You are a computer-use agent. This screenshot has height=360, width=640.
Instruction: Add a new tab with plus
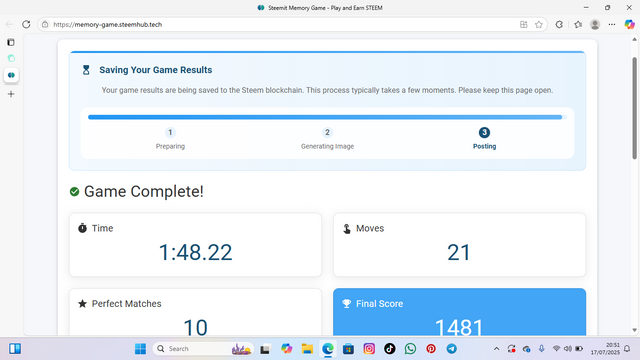point(11,94)
